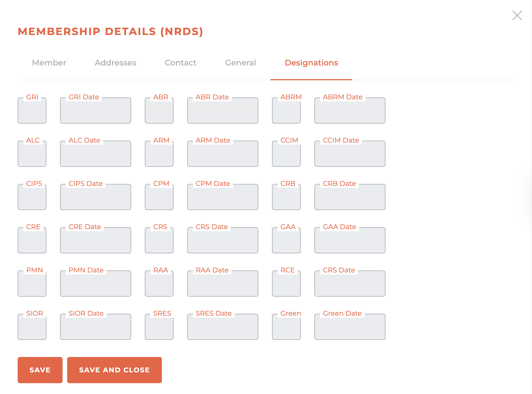The width and height of the screenshot is (532, 394).
Task: Check the CCIM designation box
Action: pos(286,153)
